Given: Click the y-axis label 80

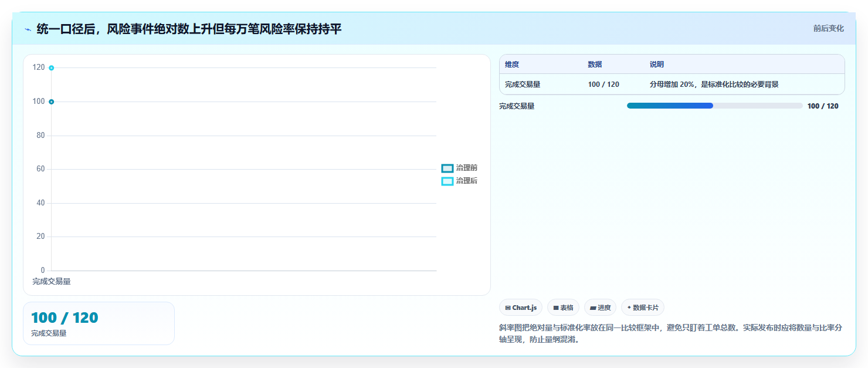Looking at the screenshot, I should pyautogui.click(x=40, y=136).
